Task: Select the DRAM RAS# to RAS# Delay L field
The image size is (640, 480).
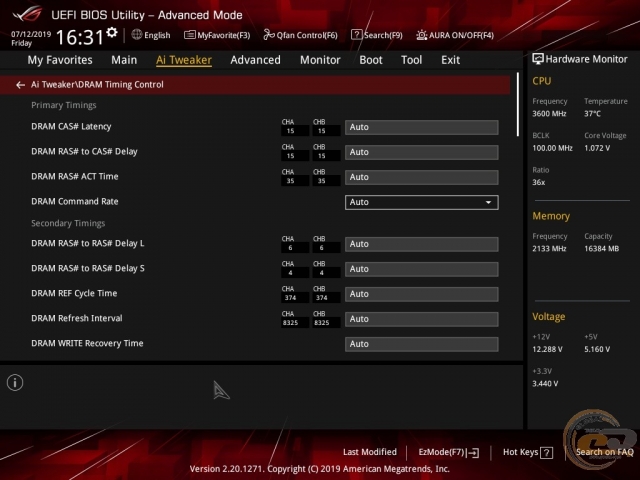Action: tap(422, 244)
